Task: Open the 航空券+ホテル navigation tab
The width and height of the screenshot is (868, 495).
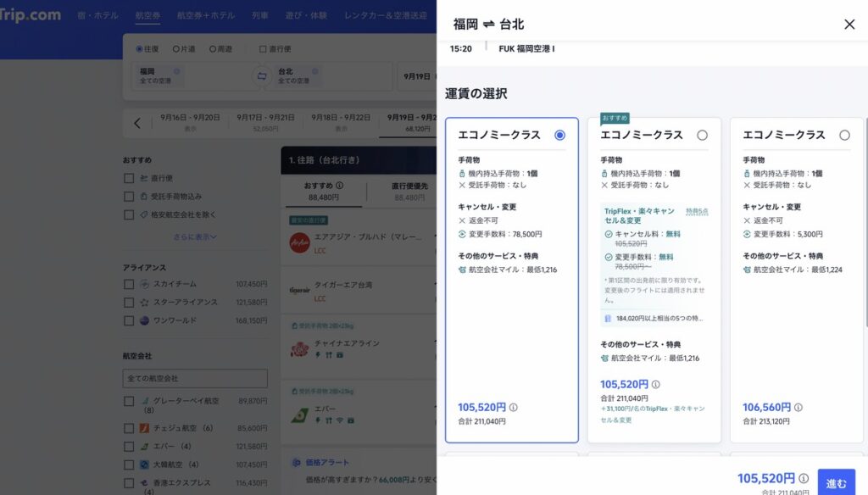Action: [x=206, y=15]
